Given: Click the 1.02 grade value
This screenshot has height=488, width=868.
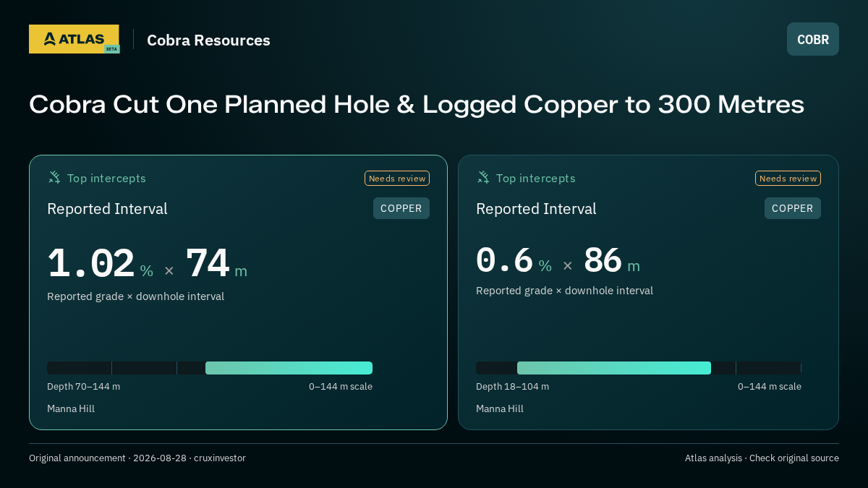Looking at the screenshot, I should pos(91,264).
